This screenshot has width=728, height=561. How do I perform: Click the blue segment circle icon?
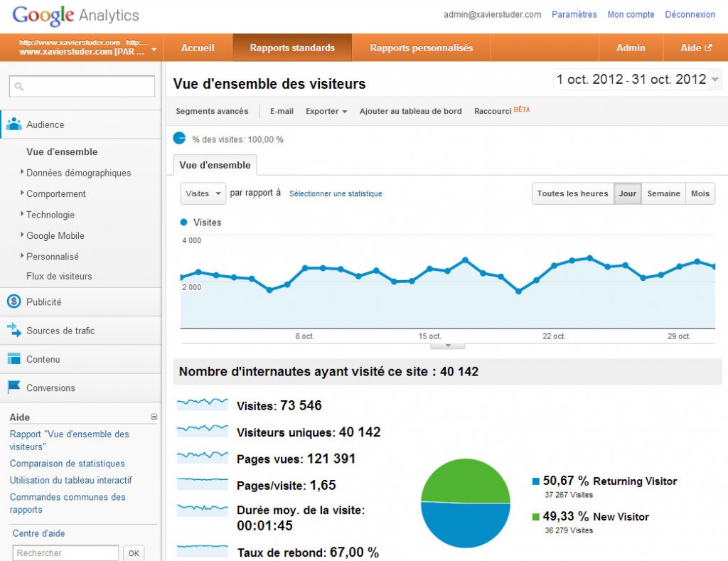179,139
